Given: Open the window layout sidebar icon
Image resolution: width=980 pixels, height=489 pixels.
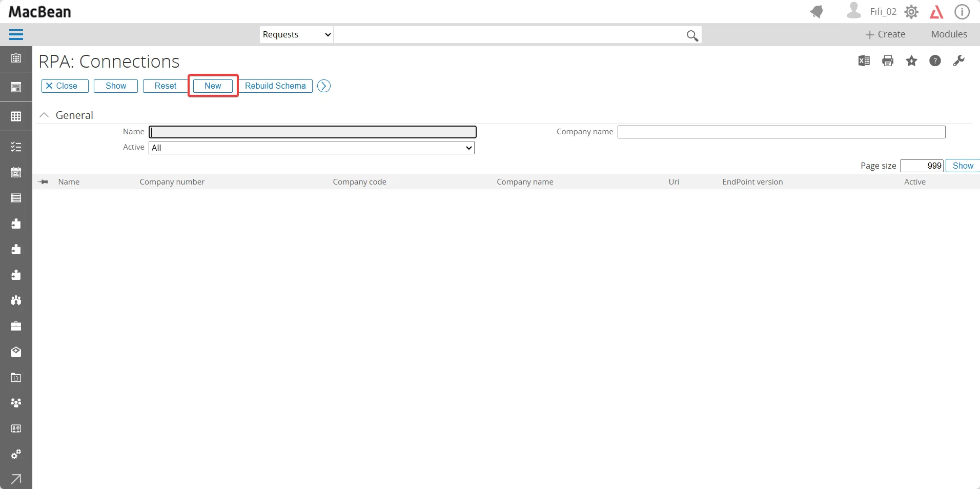Looking at the screenshot, I should pos(16,87).
